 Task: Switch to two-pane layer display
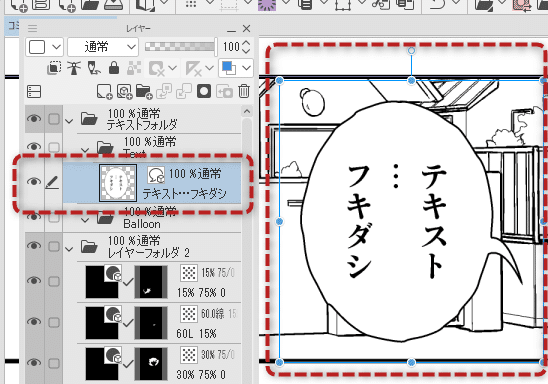coord(34,92)
